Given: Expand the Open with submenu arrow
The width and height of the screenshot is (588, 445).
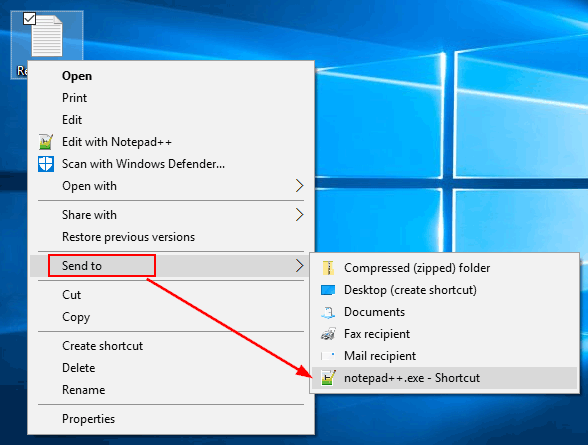Looking at the screenshot, I should [x=299, y=186].
